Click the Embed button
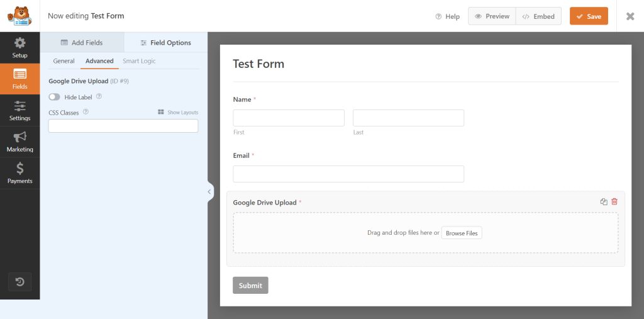This screenshot has width=644, height=319. tap(538, 16)
